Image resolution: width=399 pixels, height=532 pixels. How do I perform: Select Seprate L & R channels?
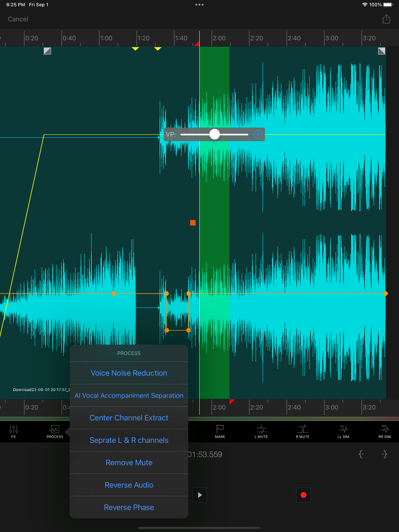pos(129,440)
